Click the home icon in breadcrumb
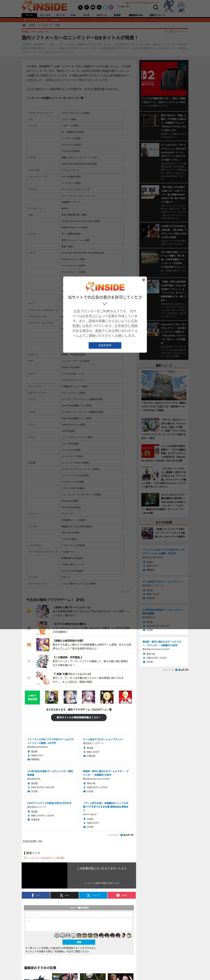Screen dimensions: 210x980 point(24,25)
